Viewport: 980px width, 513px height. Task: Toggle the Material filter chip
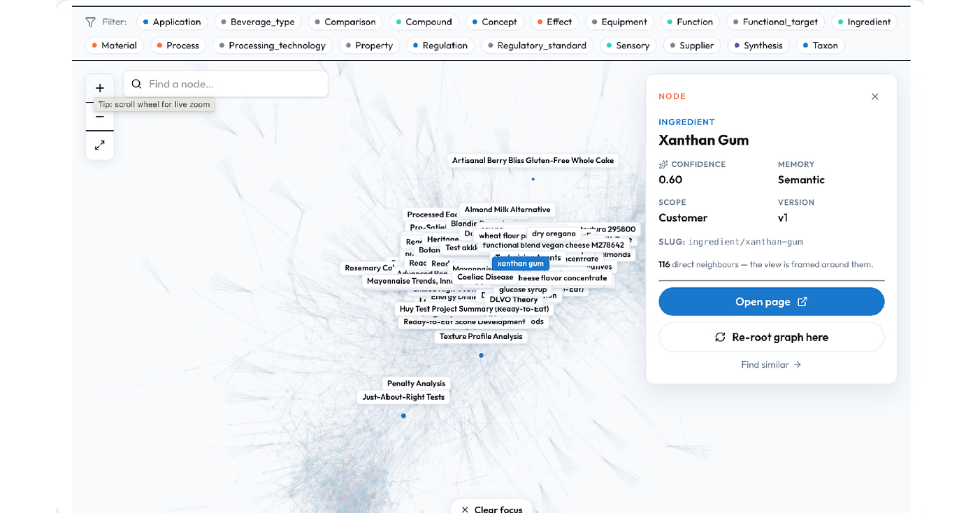114,45
